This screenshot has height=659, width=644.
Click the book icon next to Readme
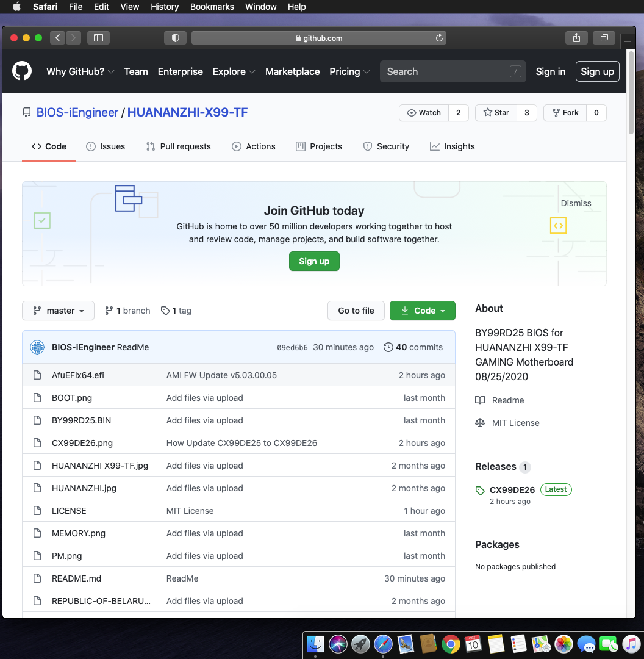(x=480, y=400)
